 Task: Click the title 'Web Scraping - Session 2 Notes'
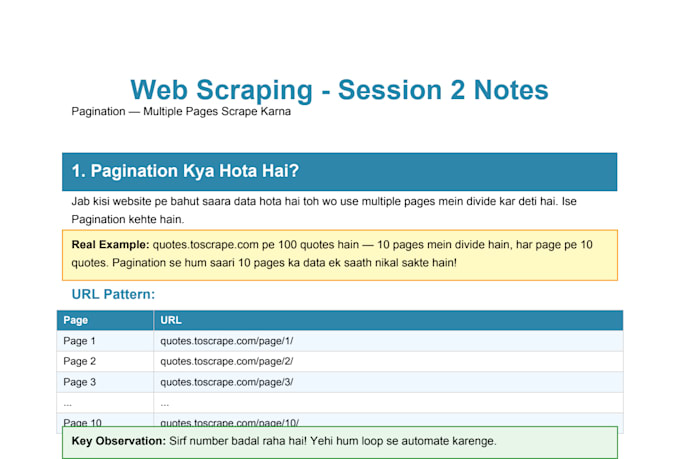[x=339, y=90]
